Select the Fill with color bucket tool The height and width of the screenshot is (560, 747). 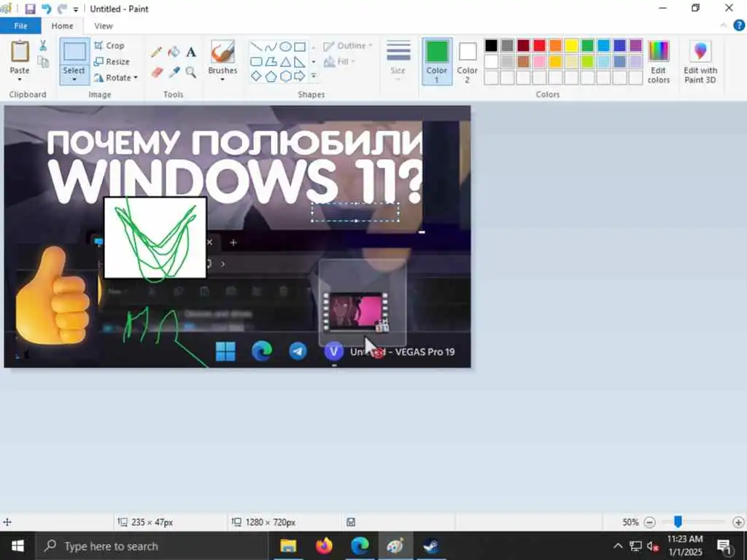(174, 52)
